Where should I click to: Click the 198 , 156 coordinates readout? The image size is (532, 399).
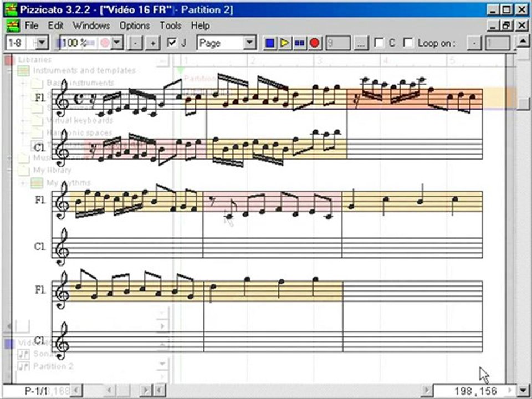pyautogui.click(x=475, y=391)
